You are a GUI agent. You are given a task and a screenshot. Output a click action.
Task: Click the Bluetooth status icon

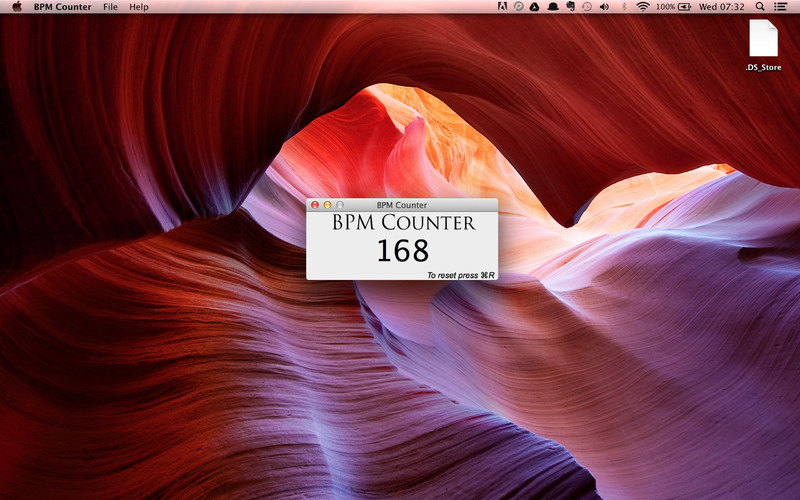pyautogui.click(x=623, y=7)
